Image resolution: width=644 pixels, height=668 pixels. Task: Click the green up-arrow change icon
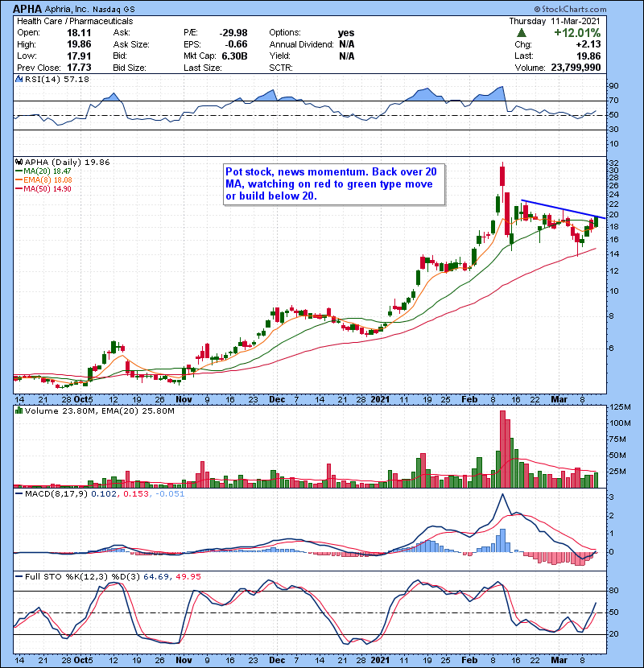(x=522, y=33)
